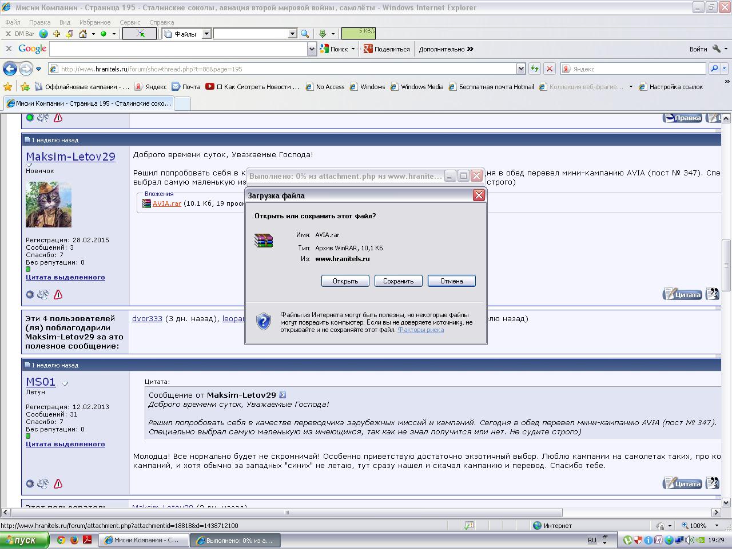This screenshot has width=732, height=560.
Task: Click Сохранить to save AVIA.rar
Action: point(398,281)
